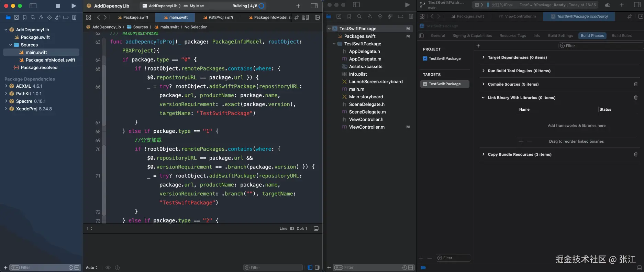This screenshot has width=644, height=272.
Task: Toggle the debug area visibility button
Action: point(316,229)
